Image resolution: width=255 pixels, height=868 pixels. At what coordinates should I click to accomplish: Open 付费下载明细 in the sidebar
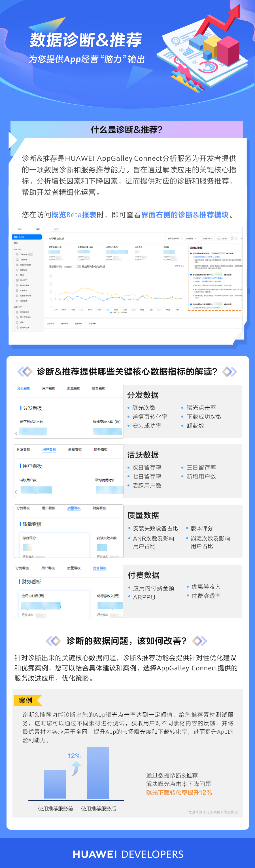[23, 295]
